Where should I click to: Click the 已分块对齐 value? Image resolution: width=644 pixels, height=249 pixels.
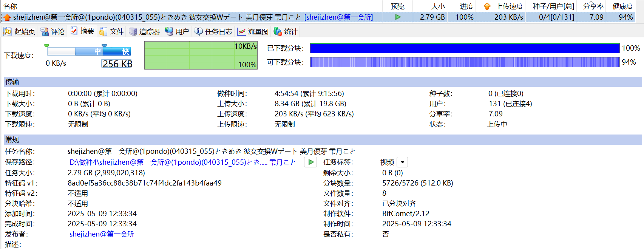399,203
